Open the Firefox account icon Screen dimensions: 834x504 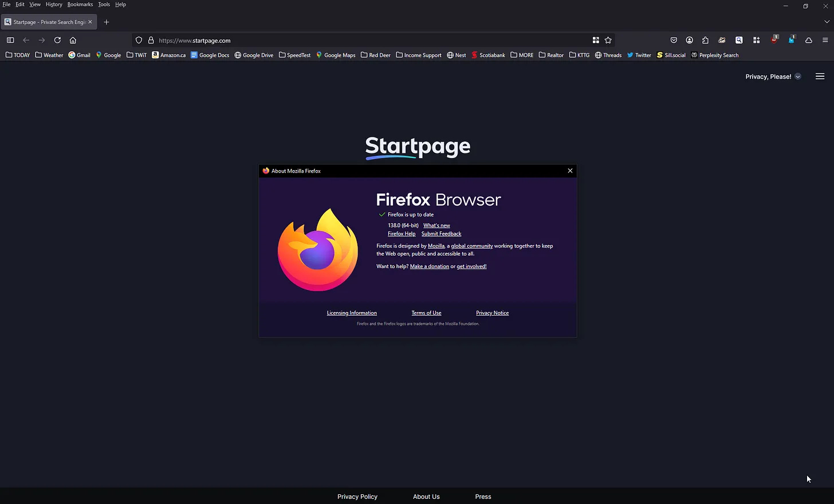pos(690,40)
